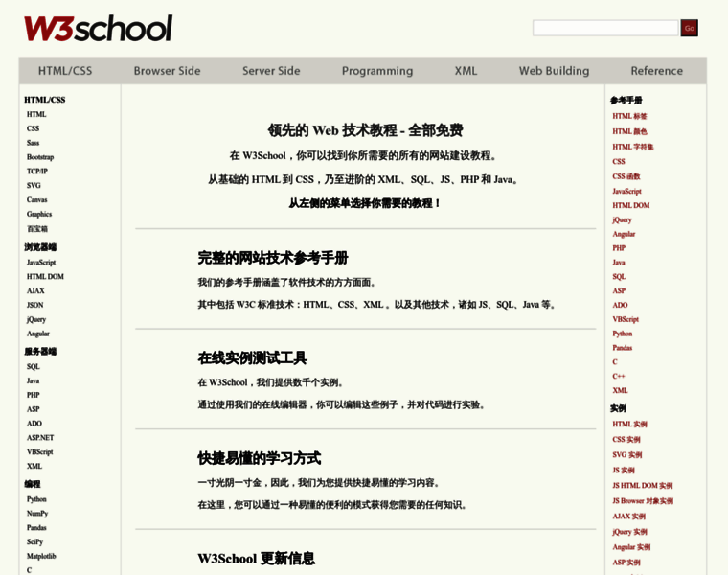The height and width of the screenshot is (575, 728).
Task: Open HTML DOM in left sidebar
Action: click(45, 276)
